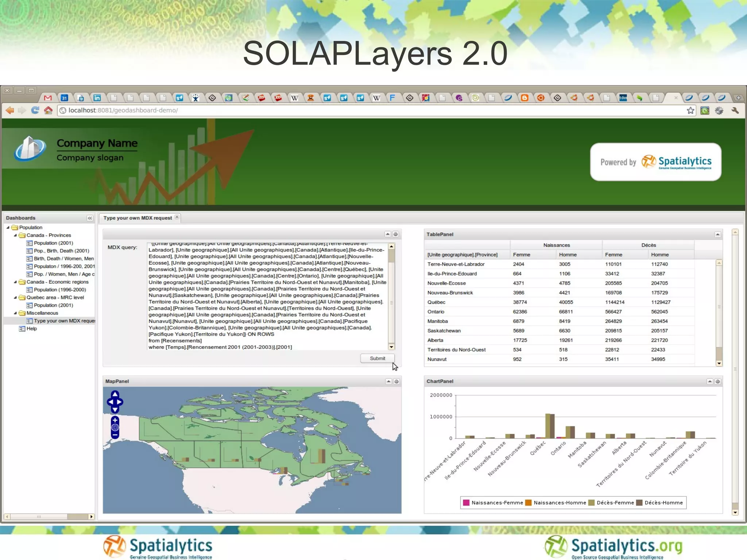Toggle Naissances-Homme legend swatch
The image size is (747, 560).
coord(528,503)
